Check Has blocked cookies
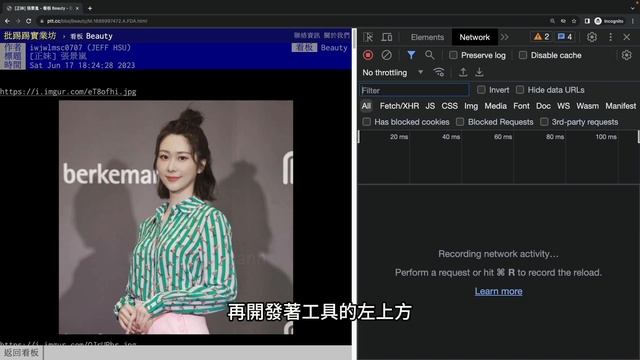Image resolution: width=640 pixels, height=360 pixels. (x=367, y=122)
